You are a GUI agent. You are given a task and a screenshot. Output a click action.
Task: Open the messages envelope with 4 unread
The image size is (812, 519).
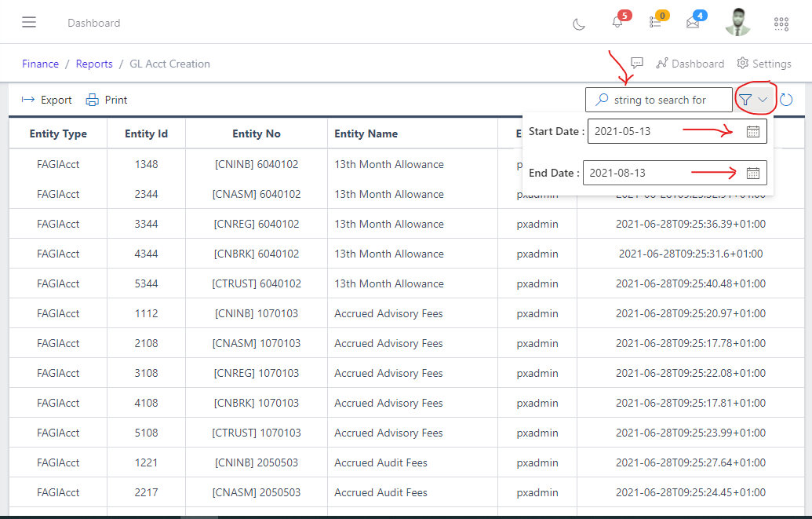click(694, 24)
